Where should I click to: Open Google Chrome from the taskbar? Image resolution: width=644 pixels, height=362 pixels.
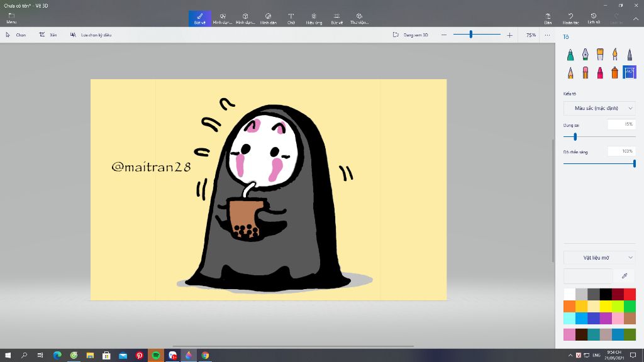pyautogui.click(x=205, y=356)
